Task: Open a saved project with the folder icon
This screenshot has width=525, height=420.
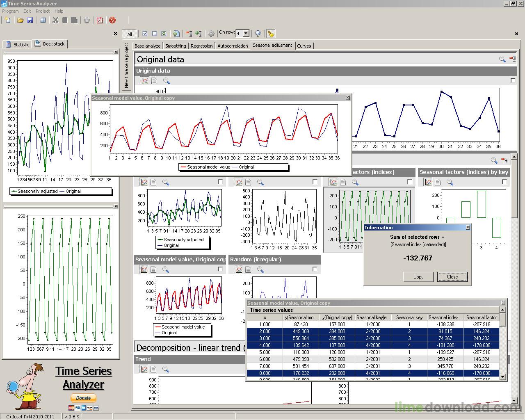Action: click(20, 21)
